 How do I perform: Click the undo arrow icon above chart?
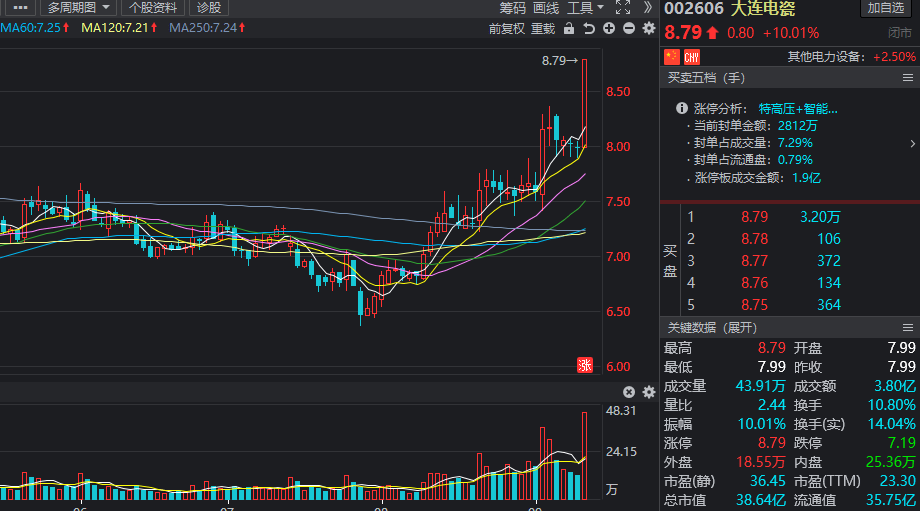pos(589,28)
